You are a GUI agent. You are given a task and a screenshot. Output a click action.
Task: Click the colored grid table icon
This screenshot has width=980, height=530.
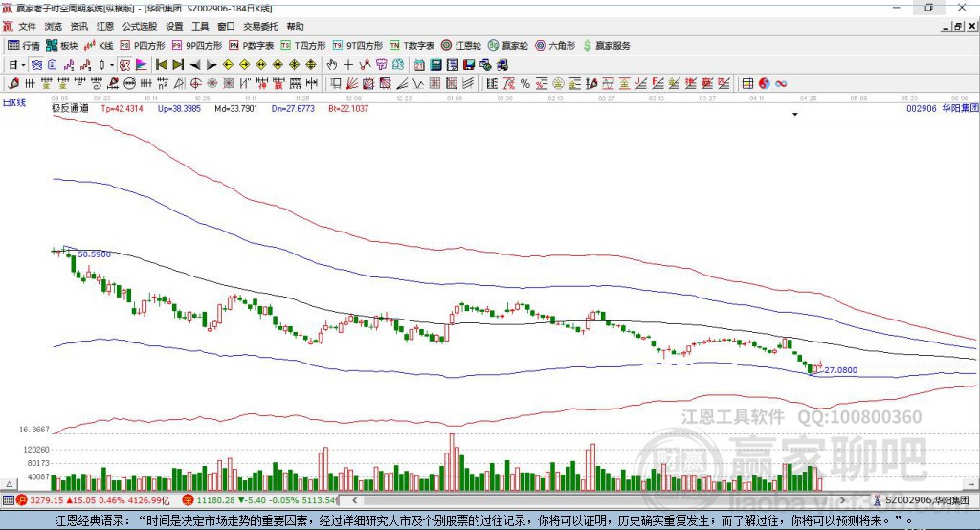click(747, 84)
